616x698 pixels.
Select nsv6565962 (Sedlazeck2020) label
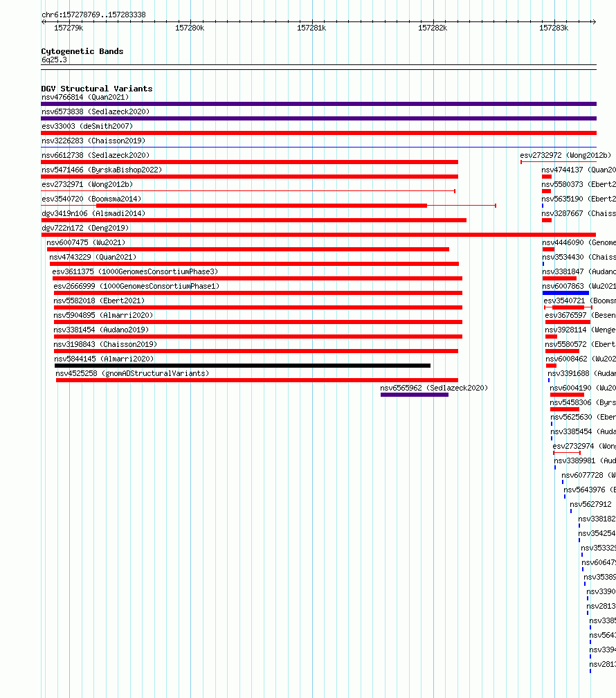434,388
